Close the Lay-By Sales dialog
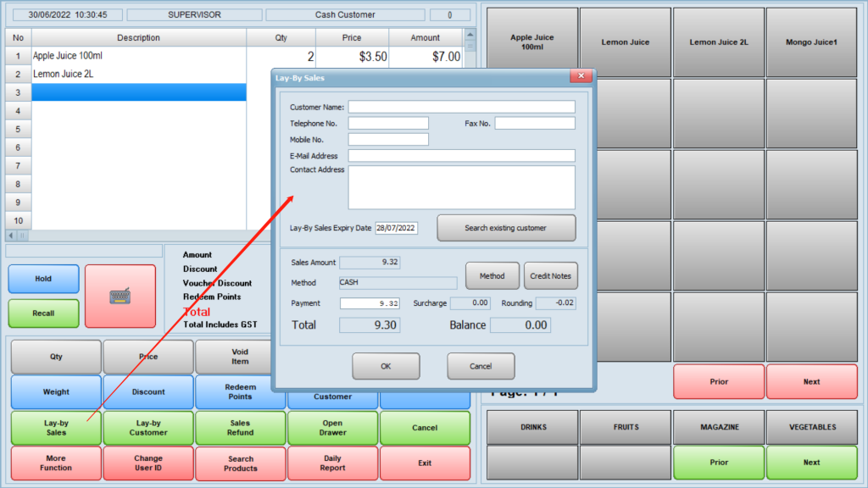868x488 pixels. coord(581,77)
